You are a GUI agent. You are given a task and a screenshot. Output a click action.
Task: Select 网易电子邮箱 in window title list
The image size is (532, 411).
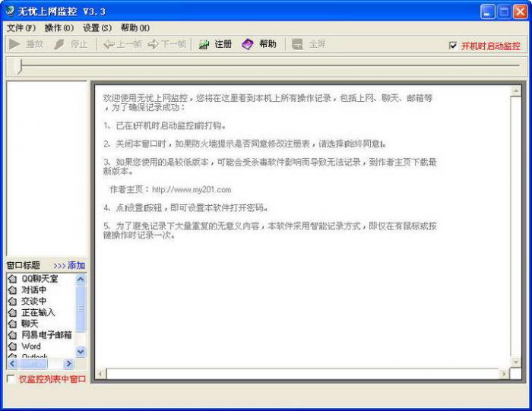pyautogui.click(x=46, y=334)
